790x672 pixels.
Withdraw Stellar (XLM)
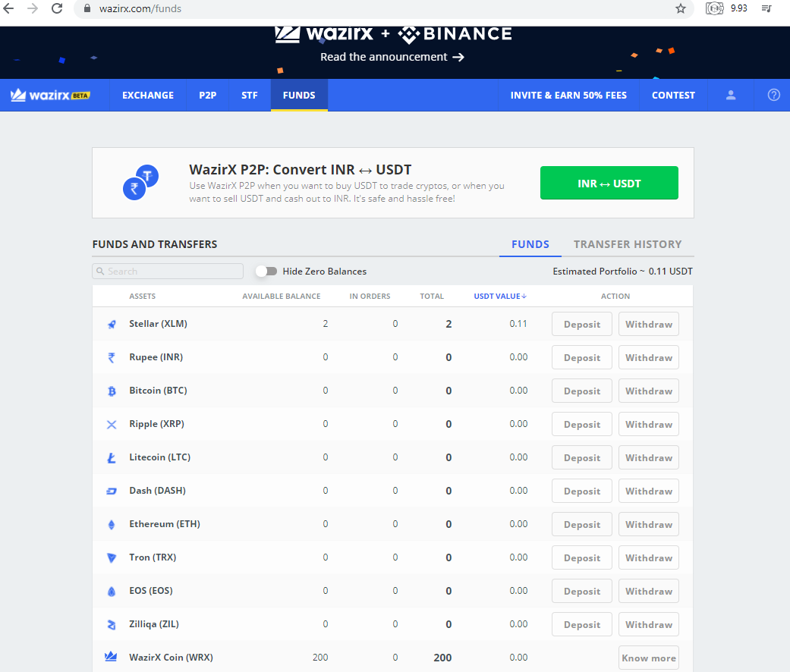(x=648, y=324)
